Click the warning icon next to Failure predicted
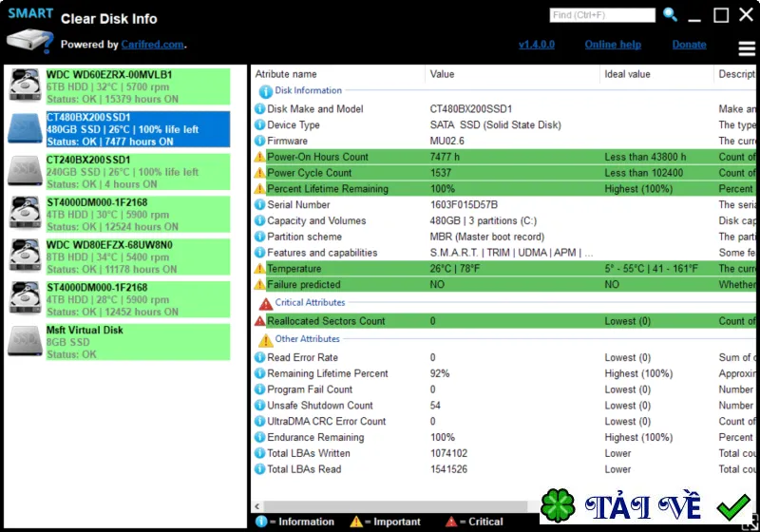This screenshot has width=760, height=532. click(x=259, y=284)
